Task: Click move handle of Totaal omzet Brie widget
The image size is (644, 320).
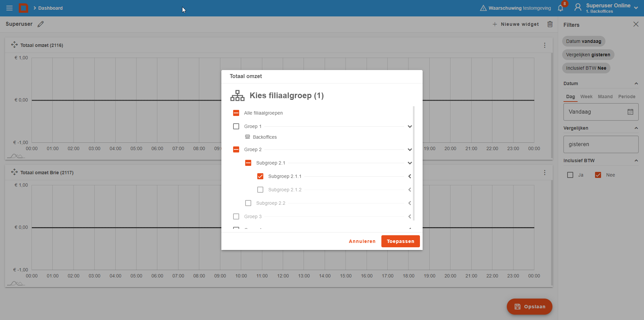Action: pyautogui.click(x=14, y=172)
